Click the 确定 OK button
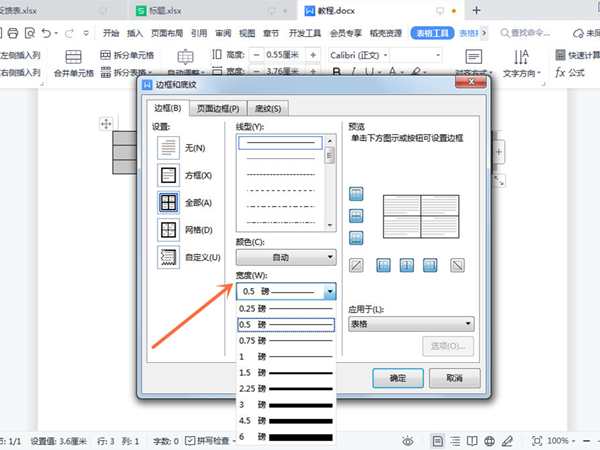The image size is (600, 450). coord(397,379)
